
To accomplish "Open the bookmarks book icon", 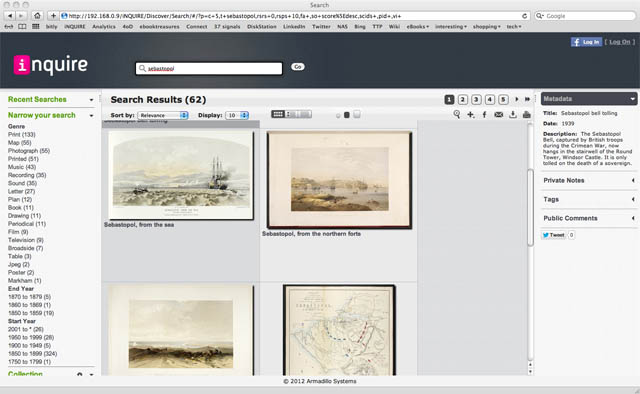I will (x=22, y=27).
